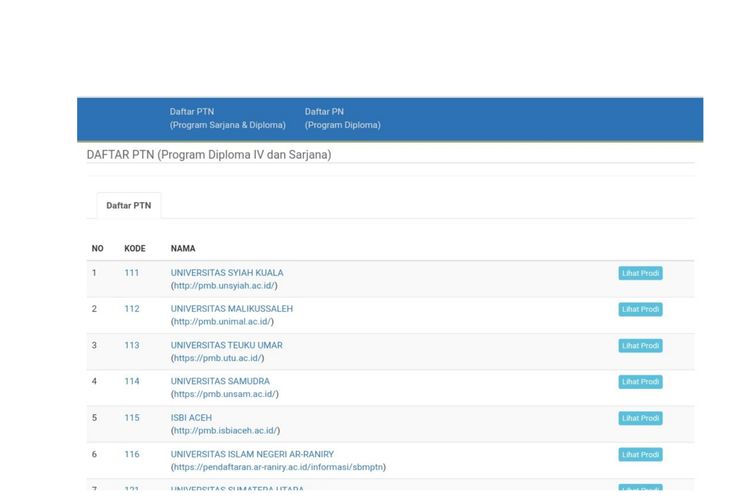Viewport: 750px width, 500px height.
Task: Visit the pmb.unsyiah.ac.id URL
Action: [x=224, y=286]
